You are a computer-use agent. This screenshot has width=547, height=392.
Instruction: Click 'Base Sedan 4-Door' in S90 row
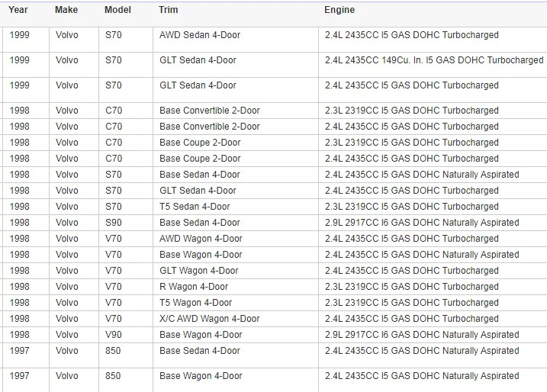(x=200, y=223)
